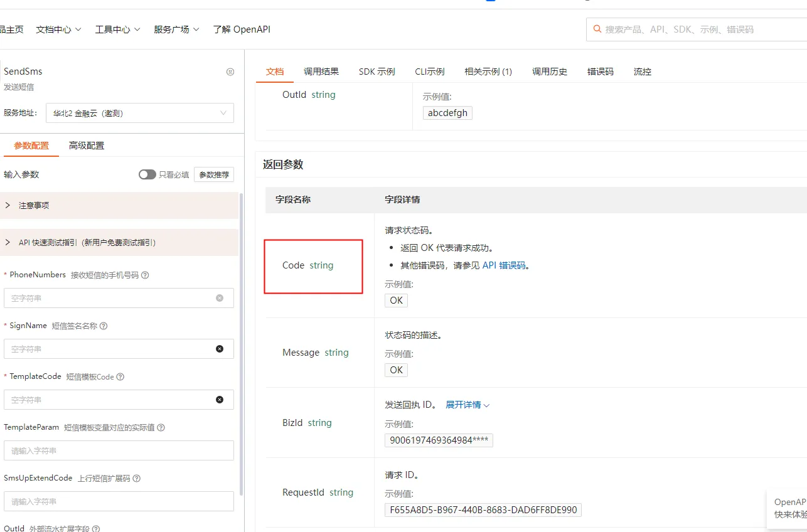Open help icon next to SmsUpExtendCode label
Viewport: 807px width, 532px height.
[136, 478]
